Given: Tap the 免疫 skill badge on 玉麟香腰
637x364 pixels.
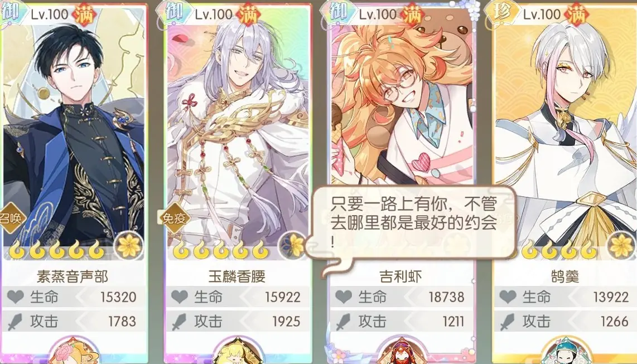Looking at the screenshot, I should pyautogui.click(x=174, y=219).
